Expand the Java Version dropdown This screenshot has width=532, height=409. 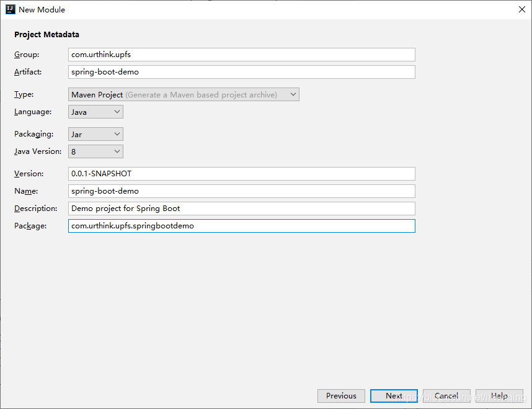click(95, 151)
